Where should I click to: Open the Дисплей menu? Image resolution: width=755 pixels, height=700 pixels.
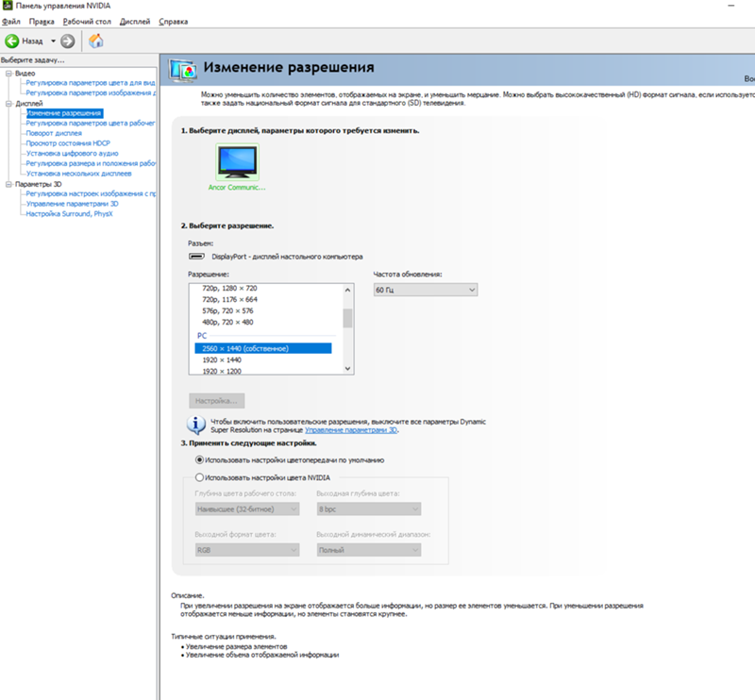135,22
